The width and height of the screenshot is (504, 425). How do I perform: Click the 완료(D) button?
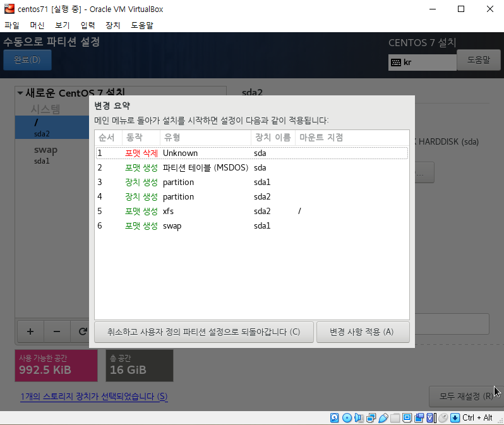27,60
